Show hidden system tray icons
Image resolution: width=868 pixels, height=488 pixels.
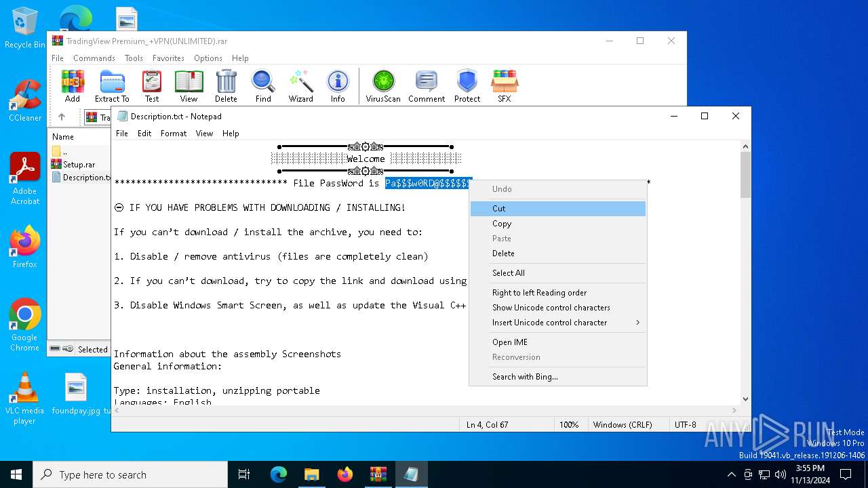[x=731, y=474]
